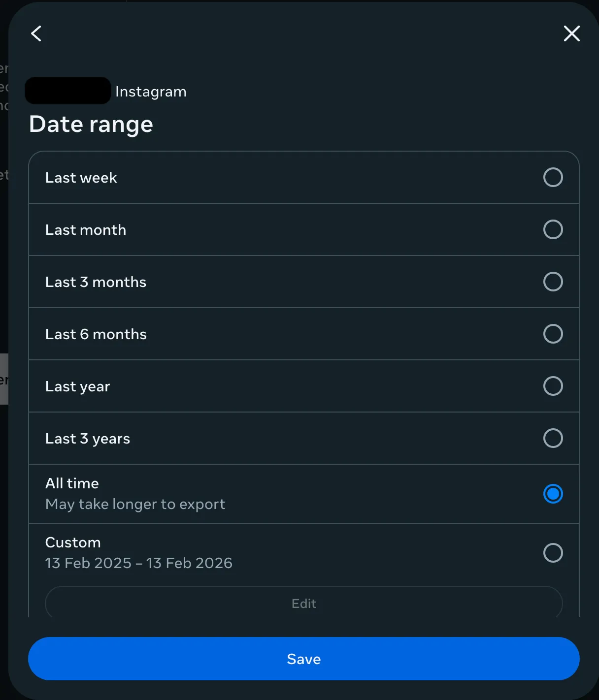Select the Last year radio button

click(553, 386)
